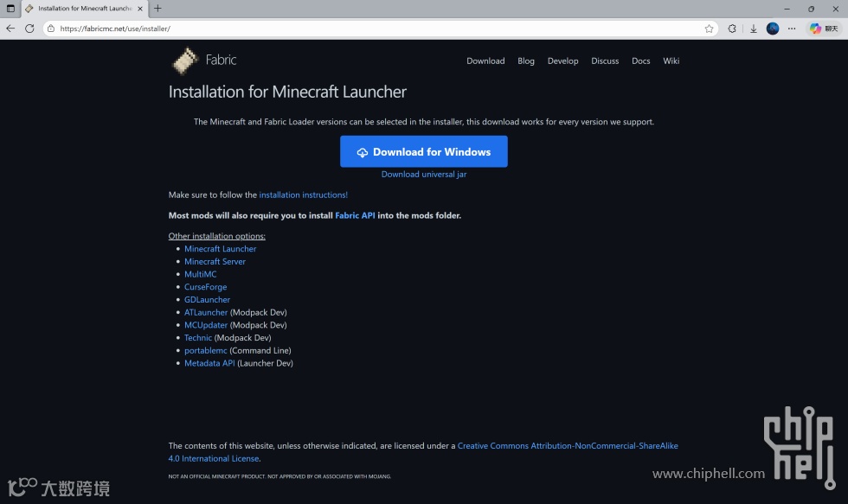848x504 pixels.
Task: Choose the MultiMC install option
Action: tap(200, 274)
